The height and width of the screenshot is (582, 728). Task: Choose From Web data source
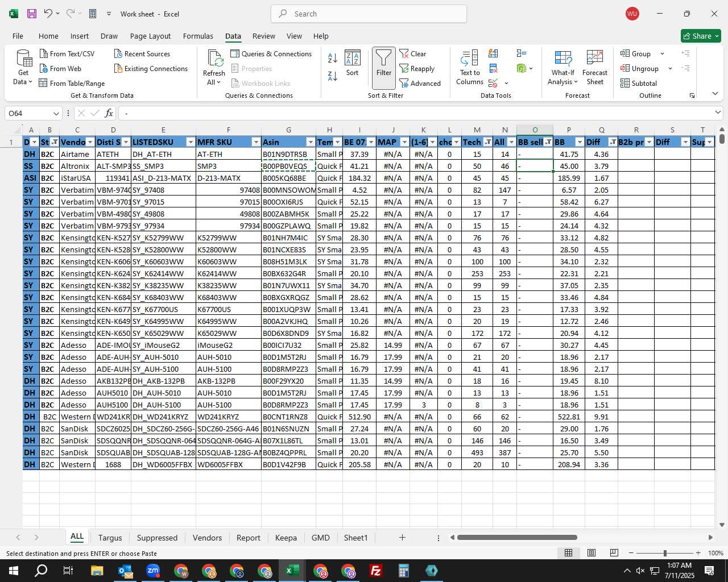point(60,68)
